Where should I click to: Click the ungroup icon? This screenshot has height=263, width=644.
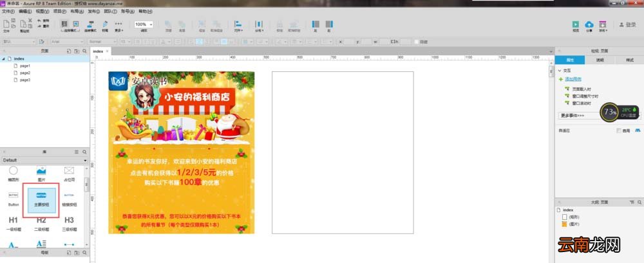coord(215,24)
